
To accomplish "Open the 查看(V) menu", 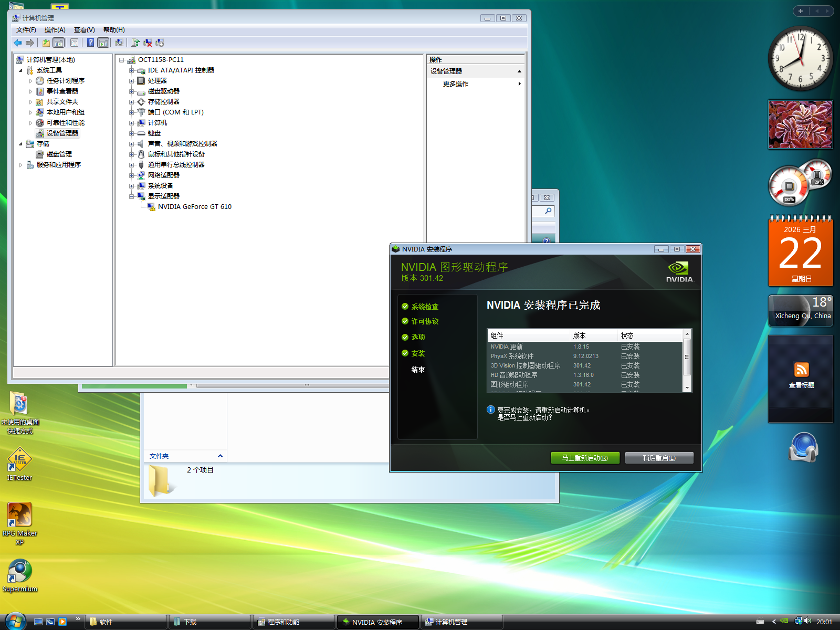I will (x=84, y=30).
